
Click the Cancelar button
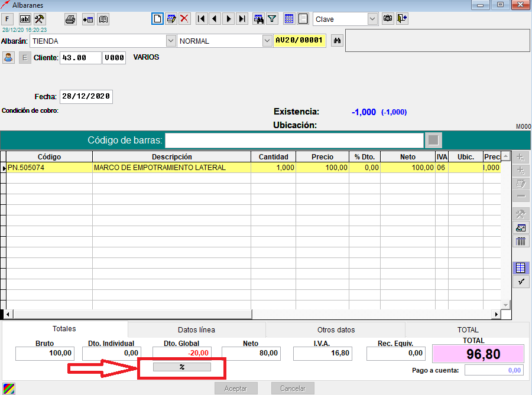[x=293, y=389]
